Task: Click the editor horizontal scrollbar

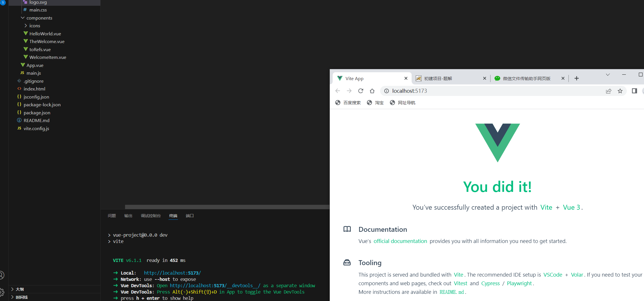Action: tap(227, 207)
